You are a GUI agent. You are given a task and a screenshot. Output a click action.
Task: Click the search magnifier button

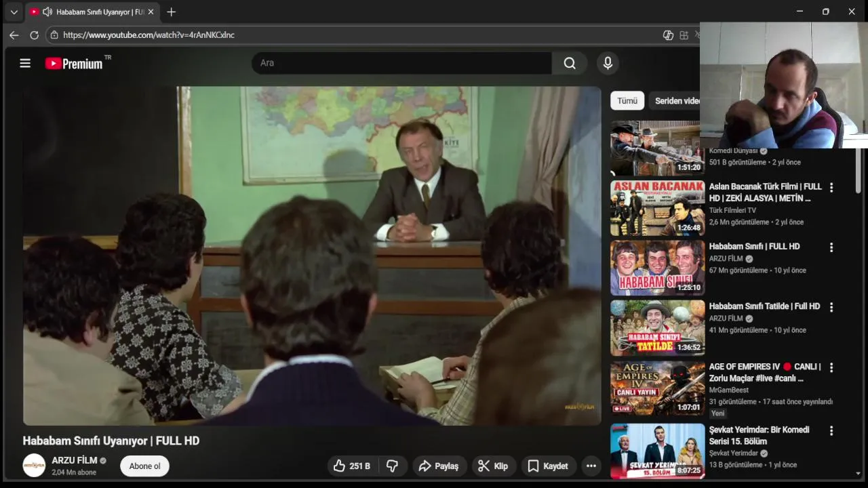click(x=570, y=63)
